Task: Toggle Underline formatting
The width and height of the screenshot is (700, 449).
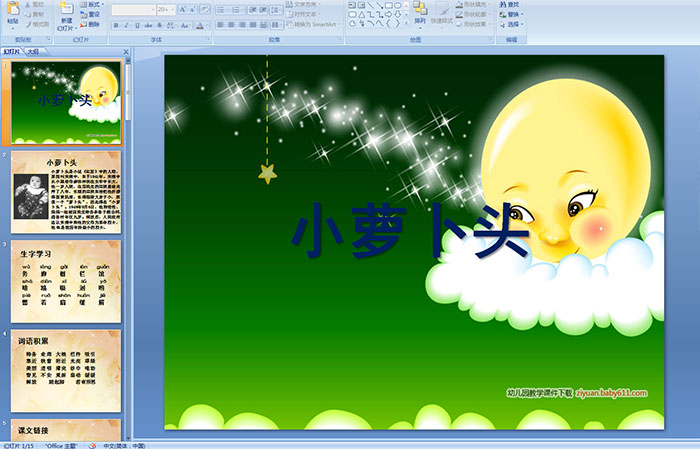Action: 137,25
